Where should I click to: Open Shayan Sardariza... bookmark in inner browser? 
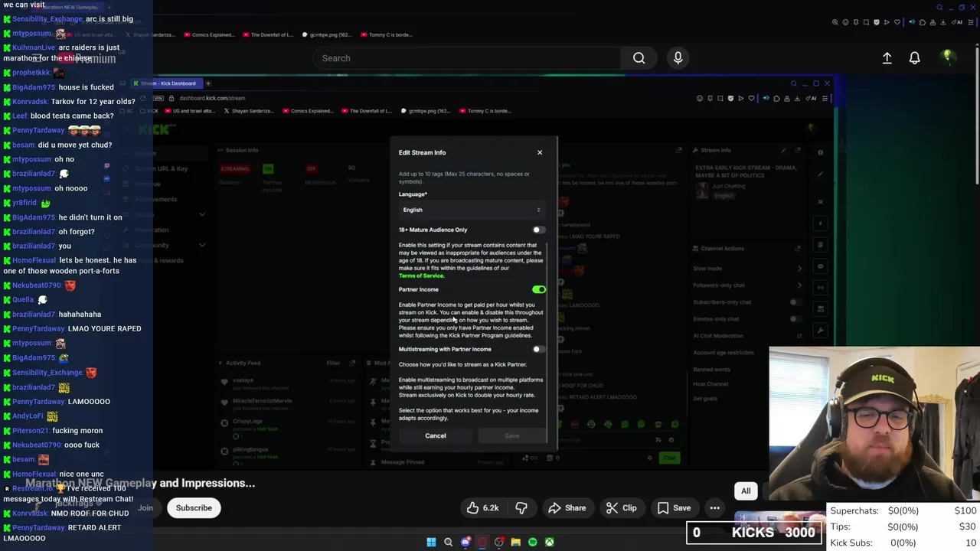coord(248,111)
